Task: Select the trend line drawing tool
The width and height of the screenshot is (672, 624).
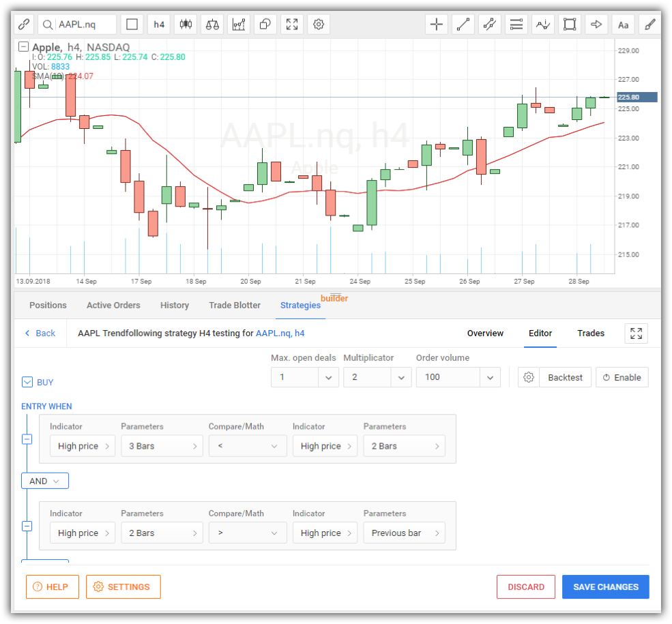Action: point(463,25)
